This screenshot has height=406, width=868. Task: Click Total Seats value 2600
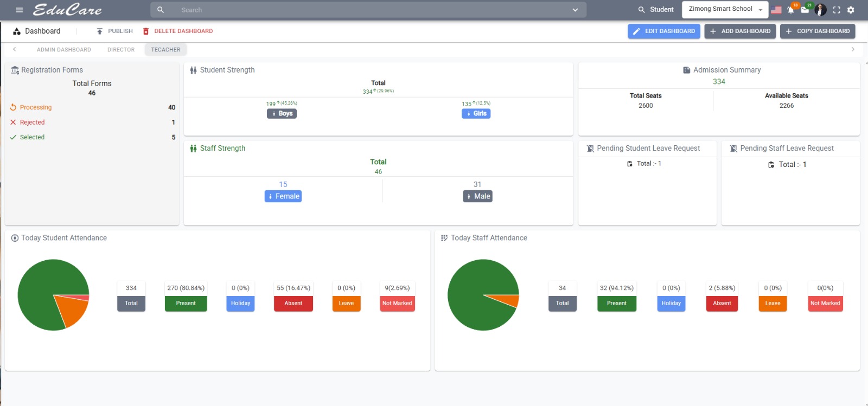point(646,106)
